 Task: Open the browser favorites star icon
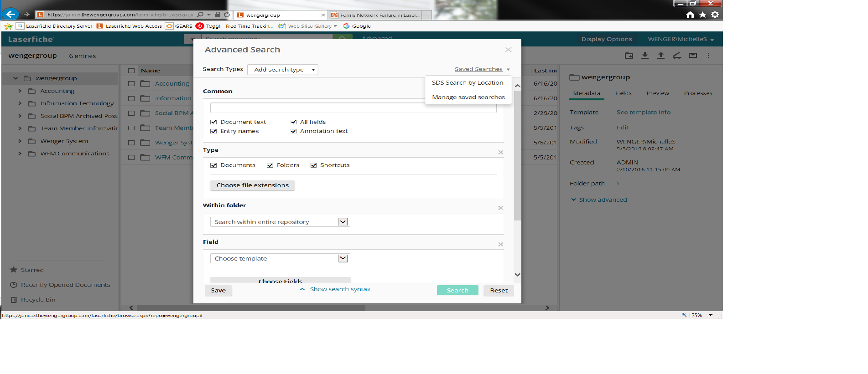click(703, 15)
